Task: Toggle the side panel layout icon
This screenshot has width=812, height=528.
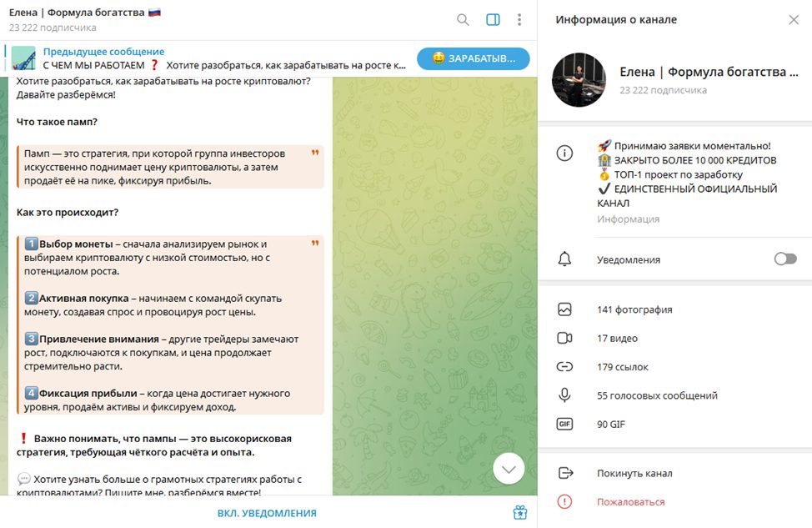Action: (x=493, y=20)
